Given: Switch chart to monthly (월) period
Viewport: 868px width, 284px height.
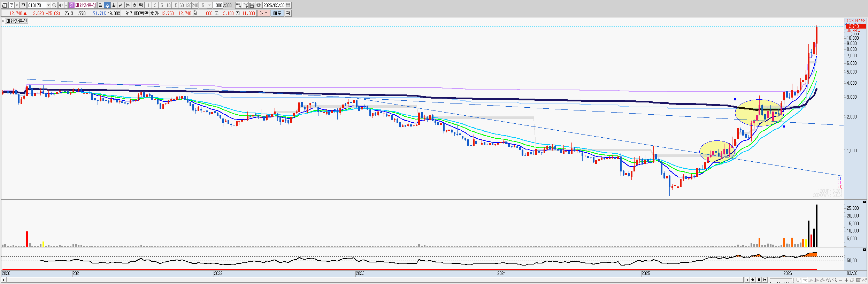Looking at the screenshot, I should point(114,5).
